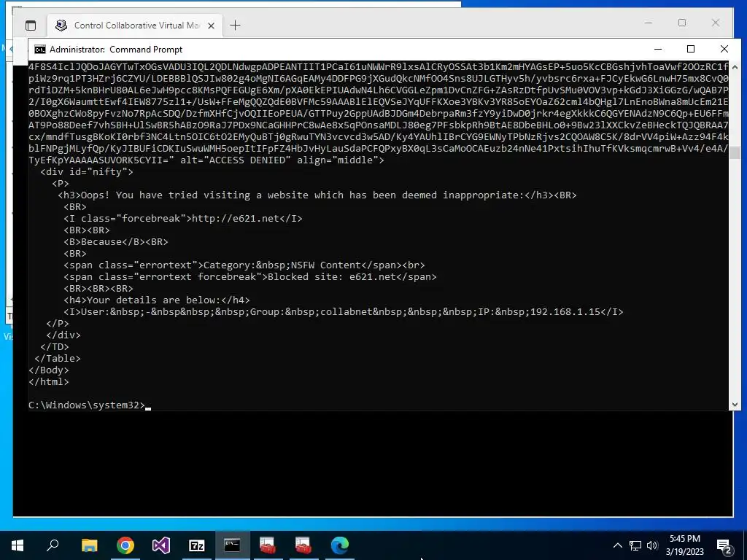The image size is (747, 560).
Task: Open the clock showing 5:45 PM
Action: 684,545
